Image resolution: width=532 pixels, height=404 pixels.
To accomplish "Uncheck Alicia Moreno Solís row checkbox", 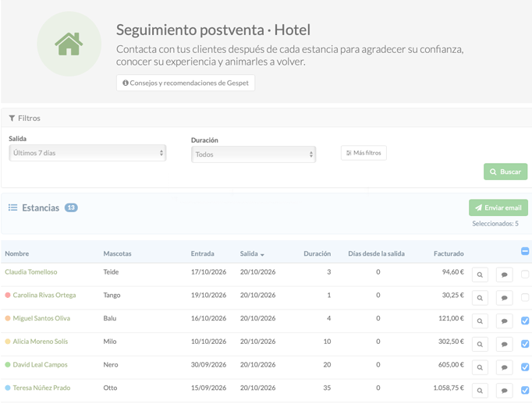I will (x=525, y=344).
